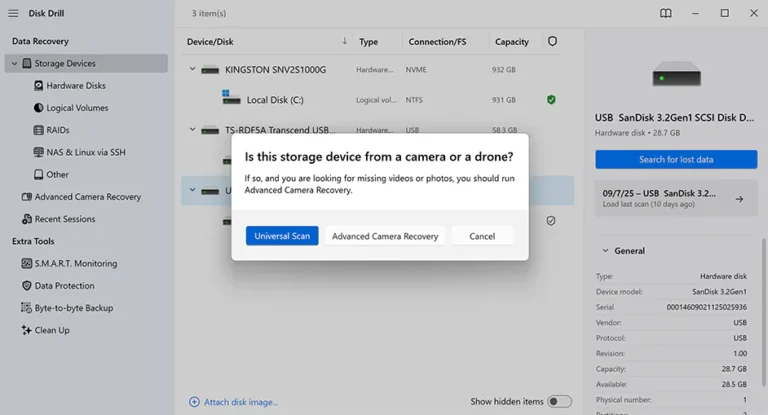Click the serial number value 00014609021125025936
The height and width of the screenshot is (415, 768).
tap(706, 307)
